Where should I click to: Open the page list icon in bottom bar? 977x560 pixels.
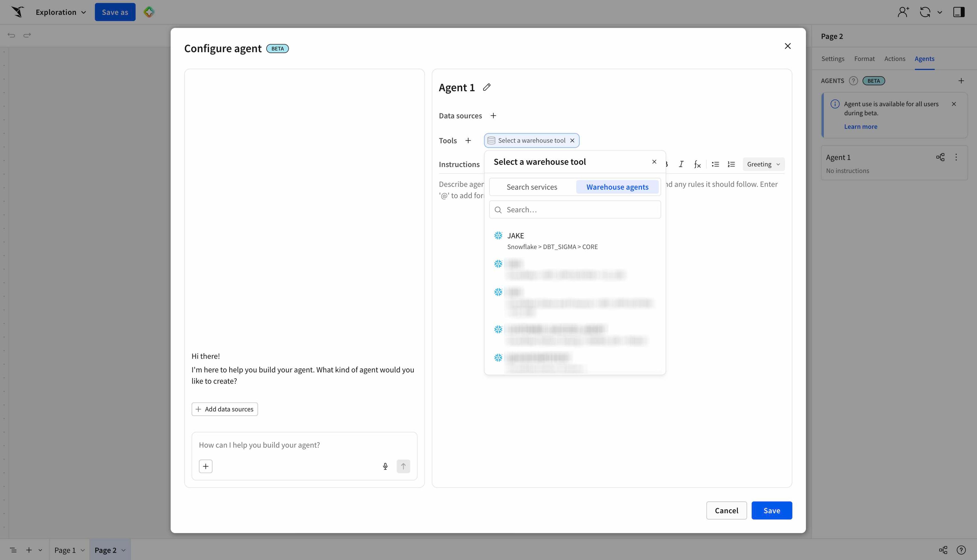tap(13, 550)
